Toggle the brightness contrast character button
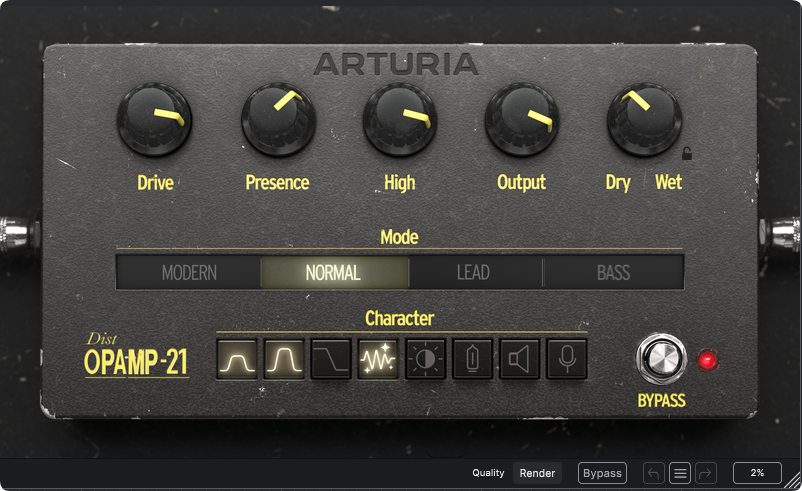The image size is (802, 491). (425, 359)
